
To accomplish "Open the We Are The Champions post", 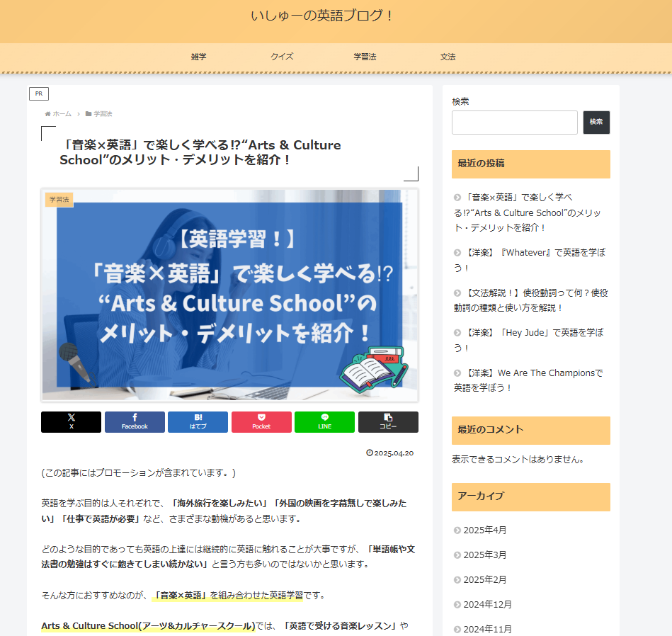I will pos(530,380).
